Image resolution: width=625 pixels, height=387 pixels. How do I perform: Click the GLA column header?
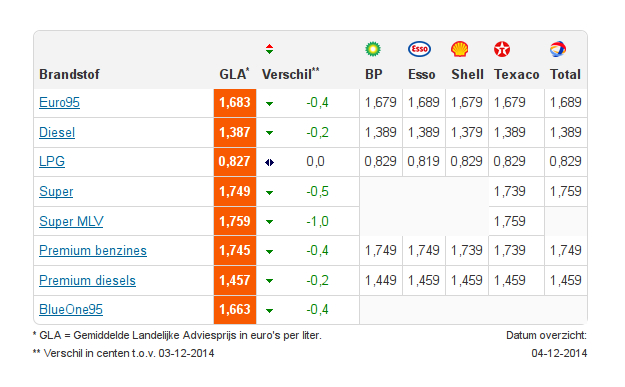(x=234, y=74)
